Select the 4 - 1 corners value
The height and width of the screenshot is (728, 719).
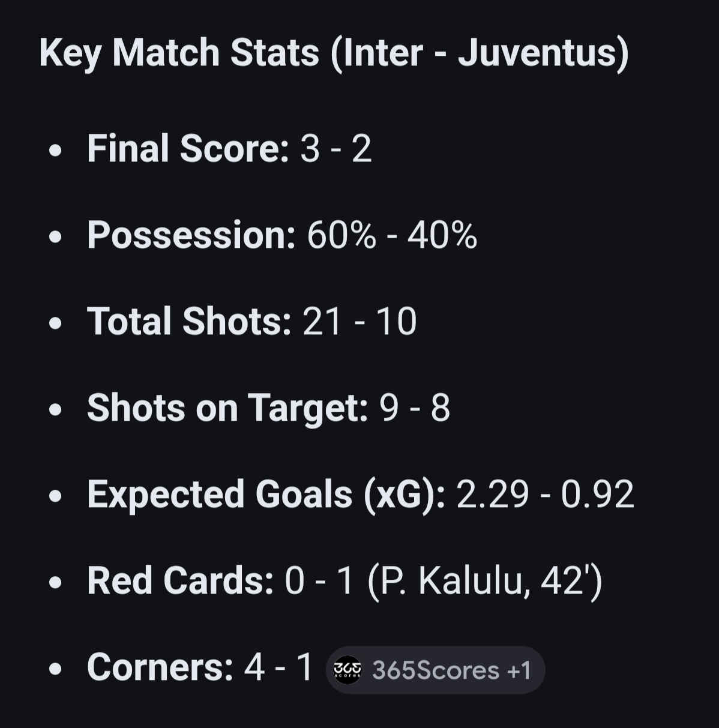[x=278, y=667]
